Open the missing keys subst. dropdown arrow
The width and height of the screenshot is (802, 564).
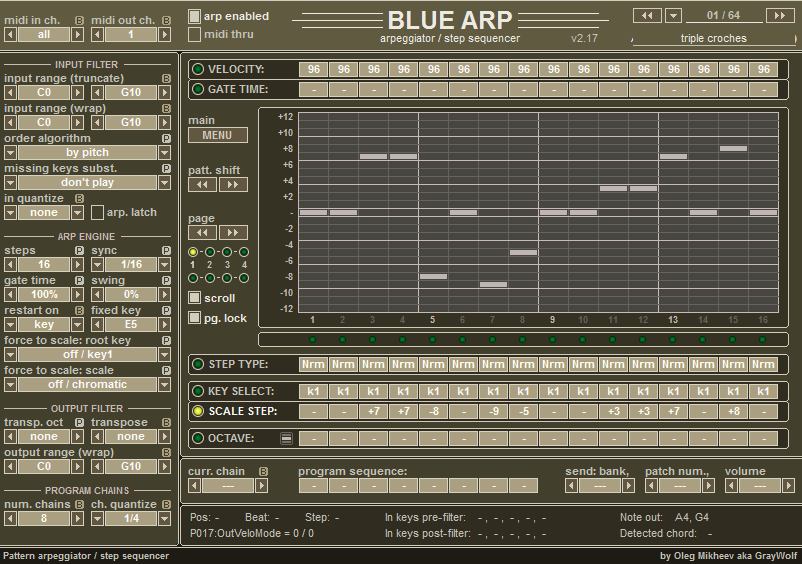tap(164, 183)
